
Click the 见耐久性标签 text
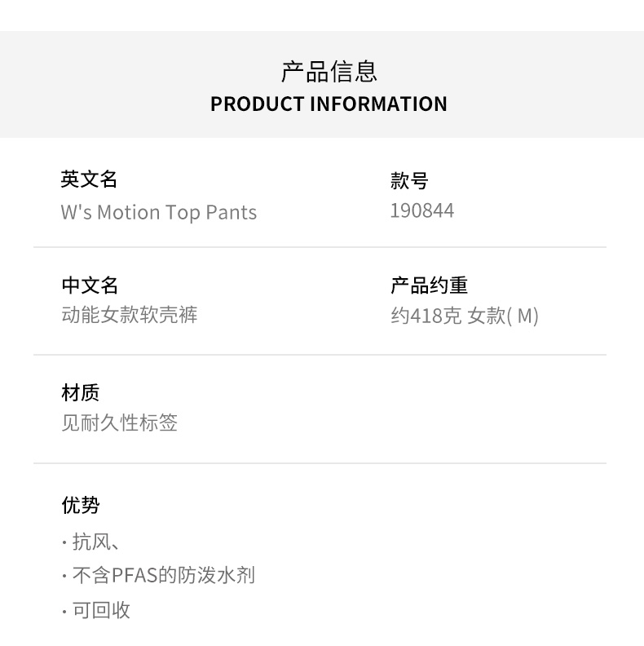tap(120, 423)
